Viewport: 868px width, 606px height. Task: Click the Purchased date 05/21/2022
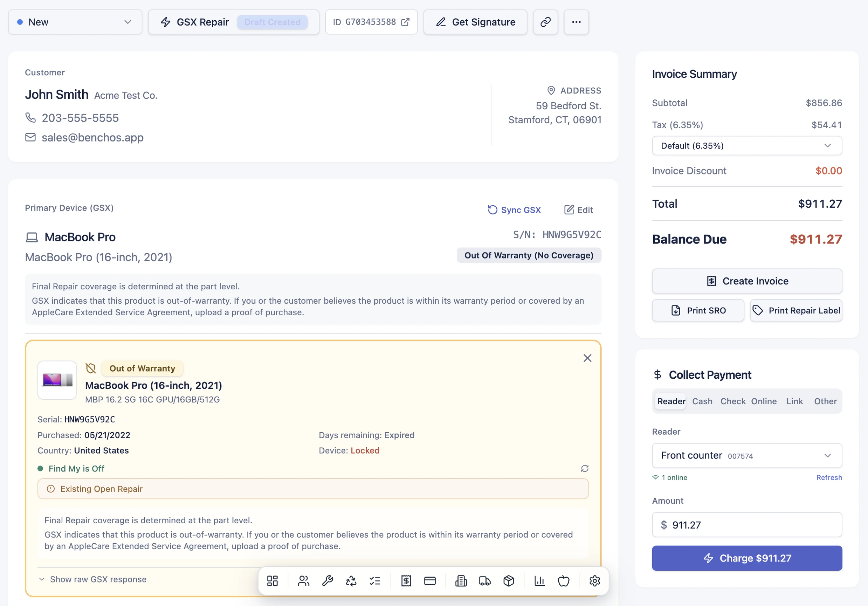[107, 435]
